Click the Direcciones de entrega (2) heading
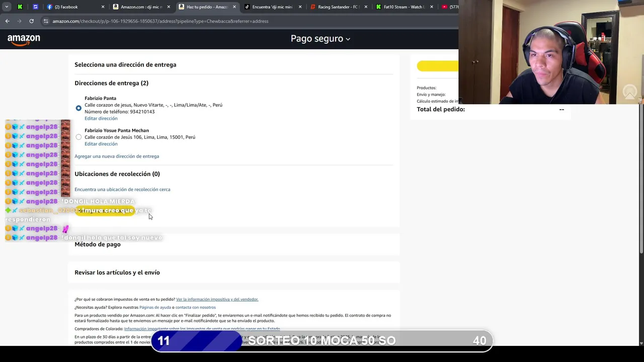Viewport: 644px width, 362px height. click(111, 83)
